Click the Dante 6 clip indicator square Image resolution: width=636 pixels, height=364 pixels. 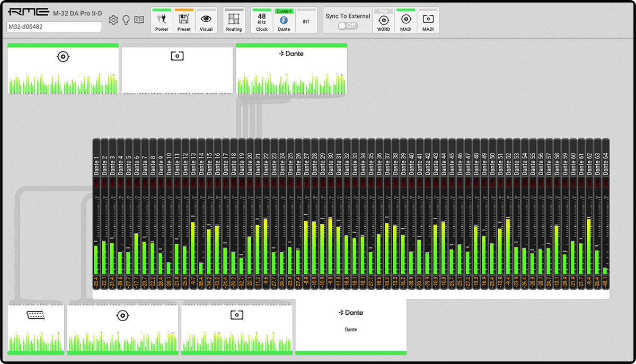137,183
